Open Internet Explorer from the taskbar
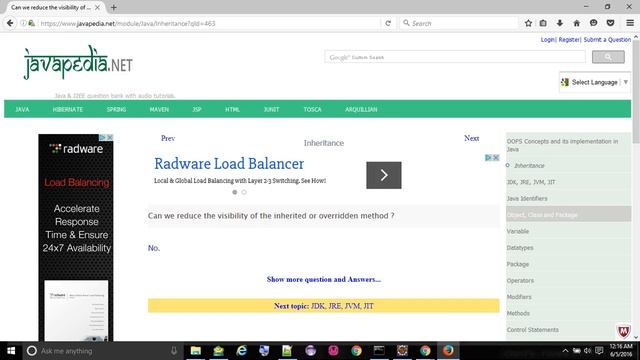The image size is (640, 360). (241, 351)
